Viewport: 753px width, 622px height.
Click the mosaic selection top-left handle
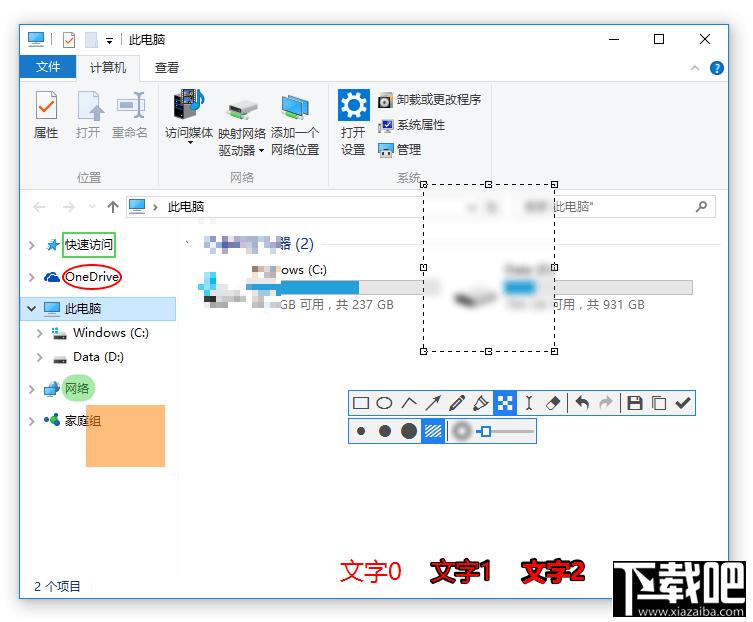(424, 184)
